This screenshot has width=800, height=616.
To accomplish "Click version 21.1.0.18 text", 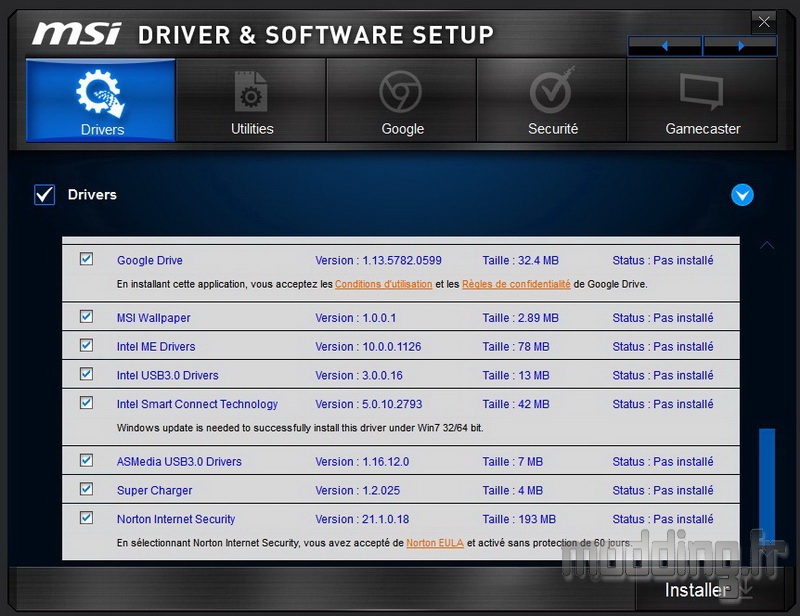I will point(362,519).
